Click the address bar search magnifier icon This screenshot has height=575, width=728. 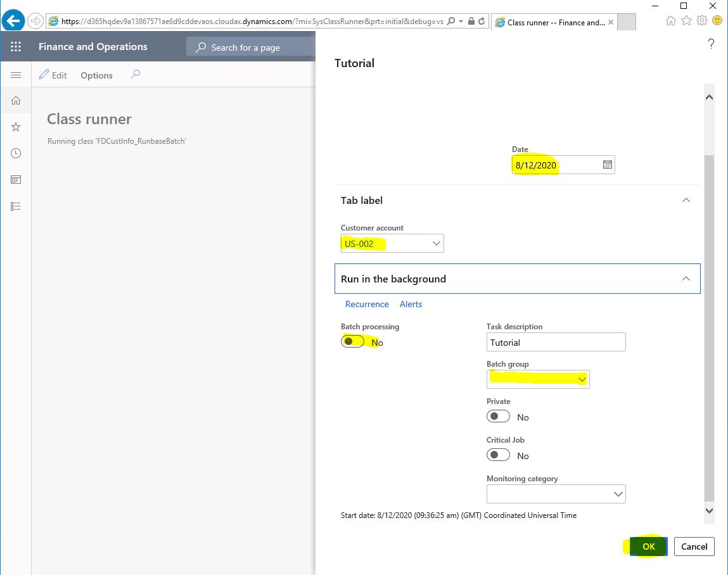click(x=450, y=22)
